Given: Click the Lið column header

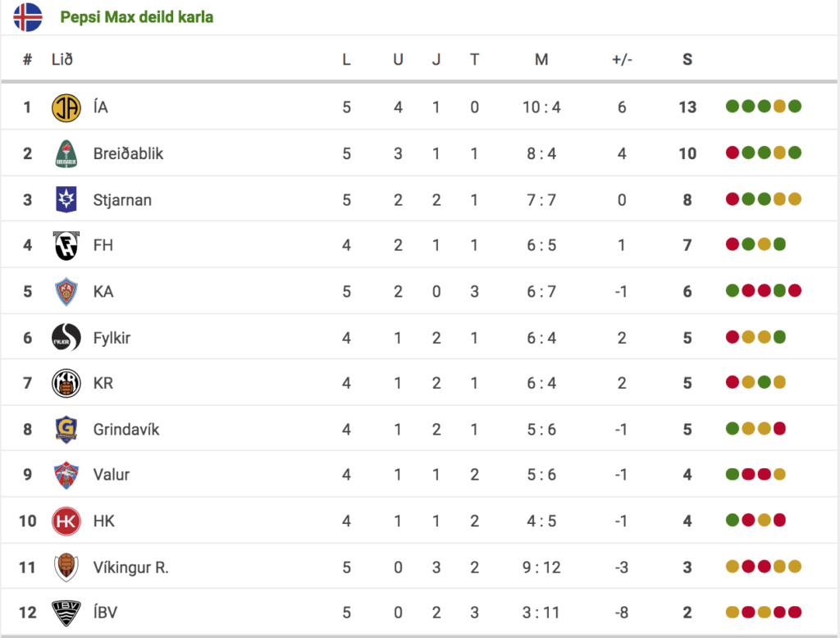Looking at the screenshot, I should pos(62,60).
